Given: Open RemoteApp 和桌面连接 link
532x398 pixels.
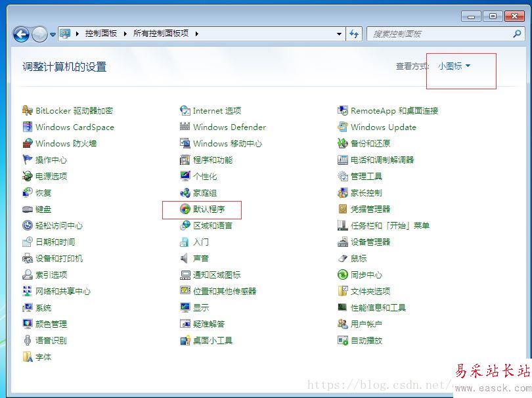Looking at the screenshot, I should pos(395,110).
